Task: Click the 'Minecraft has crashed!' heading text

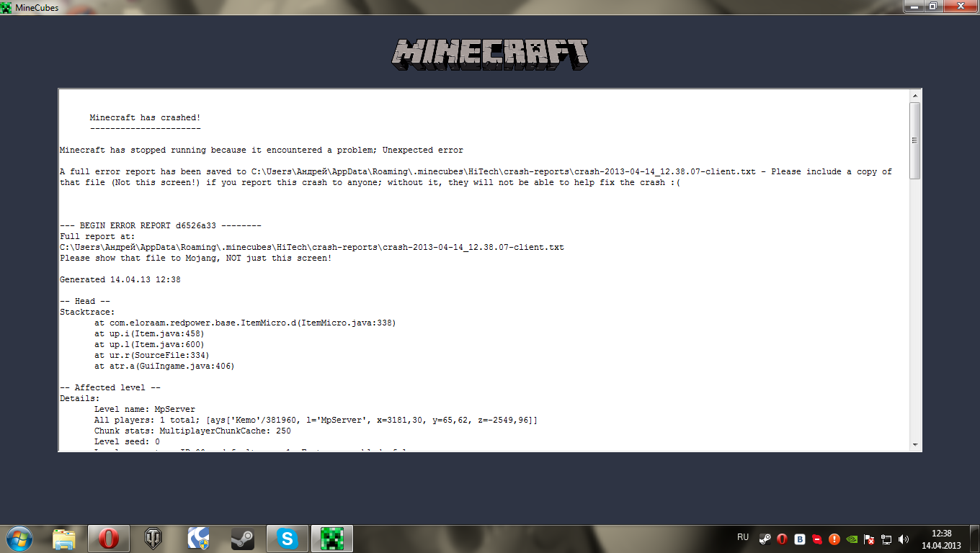Action: click(145, 117)
